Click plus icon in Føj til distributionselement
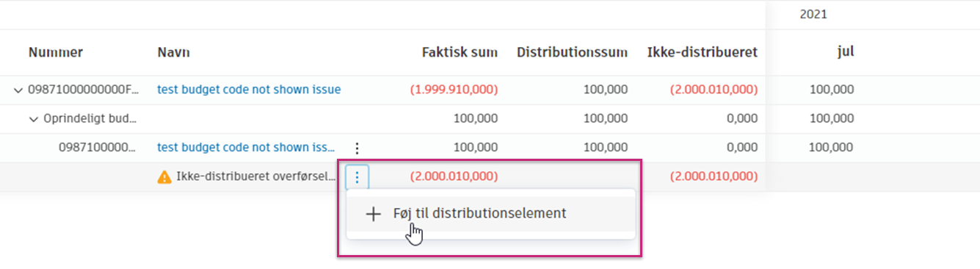This screenshot has width=980, height=269. point(374,214)
